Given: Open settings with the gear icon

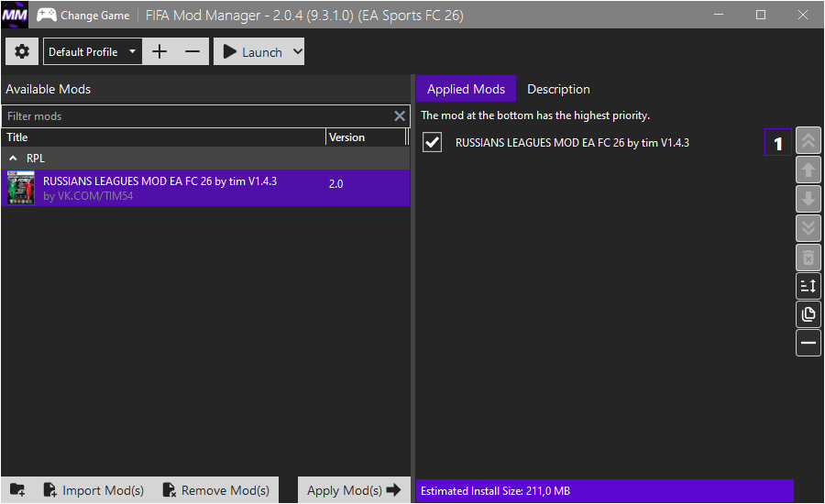Looking at the screenshot, I should tap(22, 52).
